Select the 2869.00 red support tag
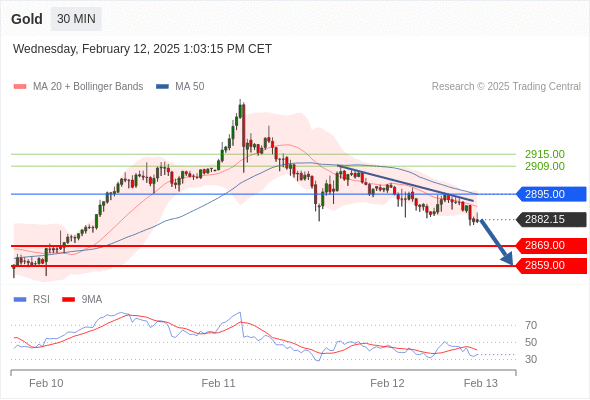590x400 pixels. [551, 246]
